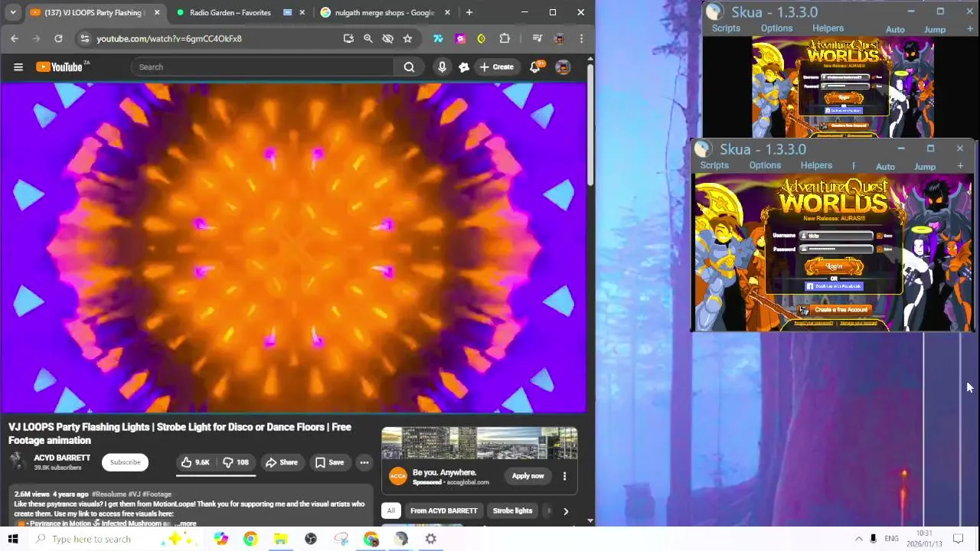This screenshot has width=980, height=551.
Task: Open new Chrome tab with plus
Action: click(469, 12)
